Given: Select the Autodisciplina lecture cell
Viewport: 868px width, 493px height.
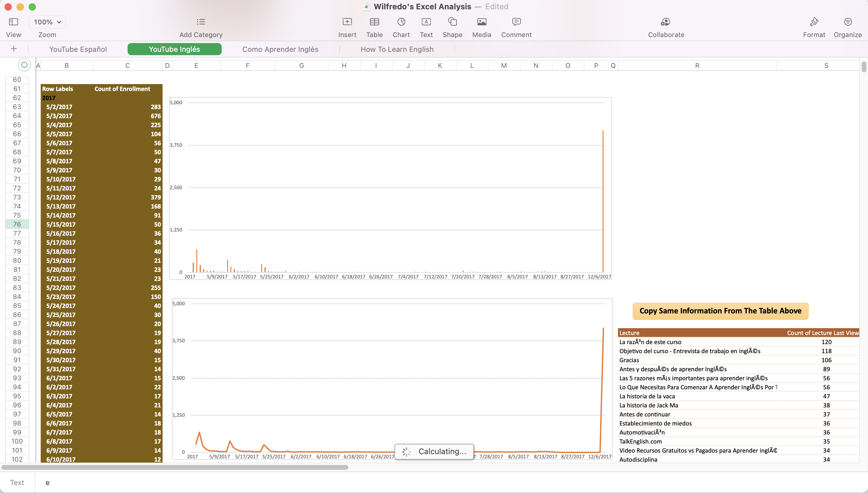Looking at the screenshot, I should point(697,459).
